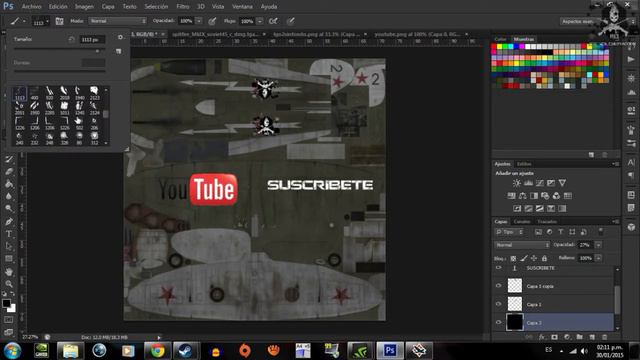Open the Selección menu
The height and width of the screenshot is (360, 640).
point(156,7)
